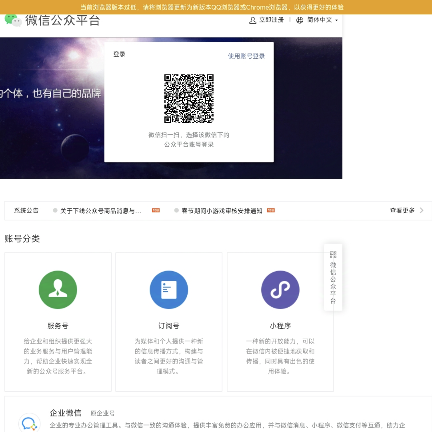Open the 立即注册 register link
Viewport: 432px width, 432px height.
[271, 20]
